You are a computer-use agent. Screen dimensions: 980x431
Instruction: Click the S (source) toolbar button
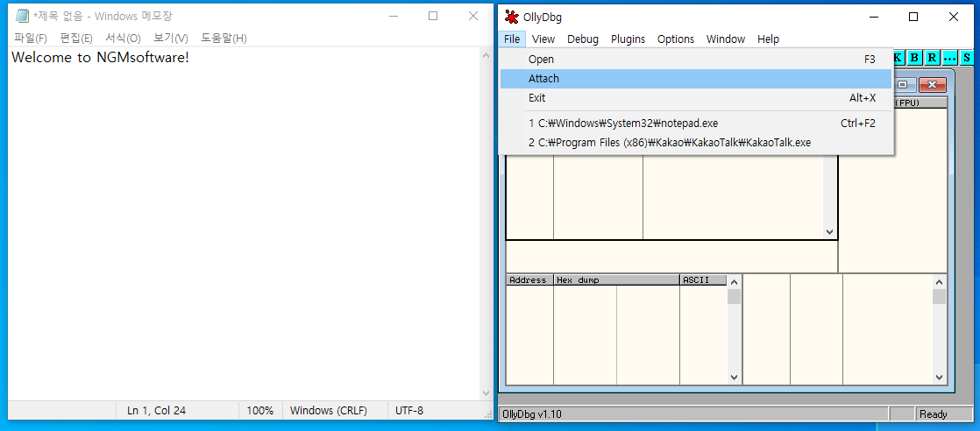pos(967,58)
